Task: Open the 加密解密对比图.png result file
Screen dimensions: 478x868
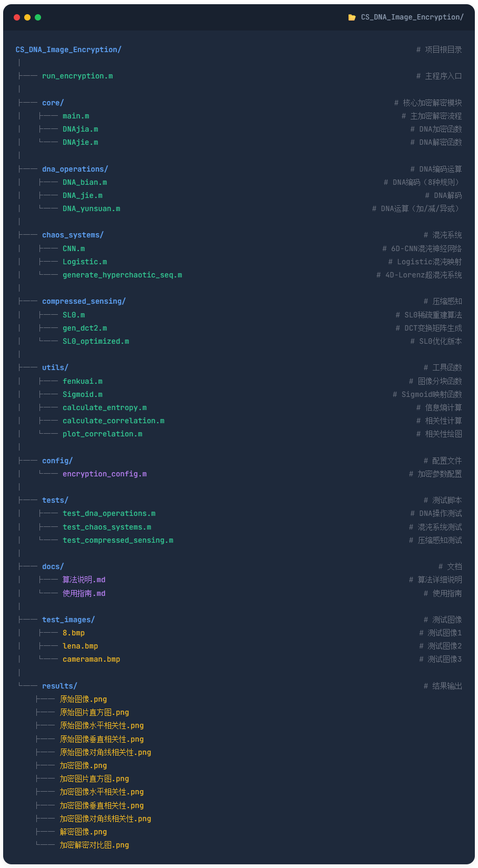Action: click(x=94, y=845)
